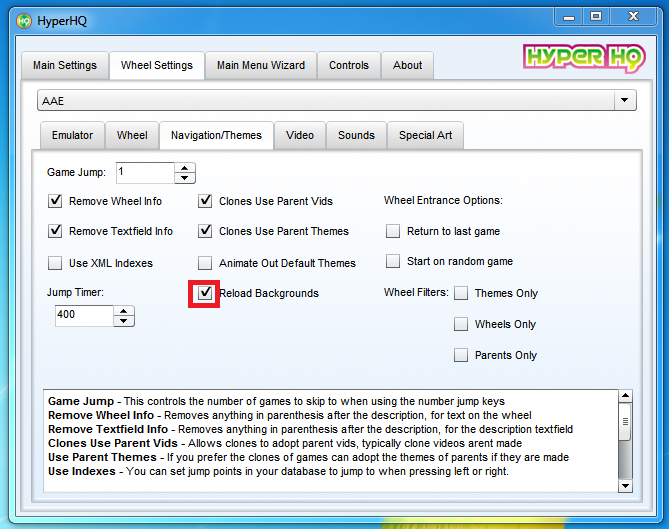
Task: Click the HyperHQ title bar app icon
Action: (24, 20)
